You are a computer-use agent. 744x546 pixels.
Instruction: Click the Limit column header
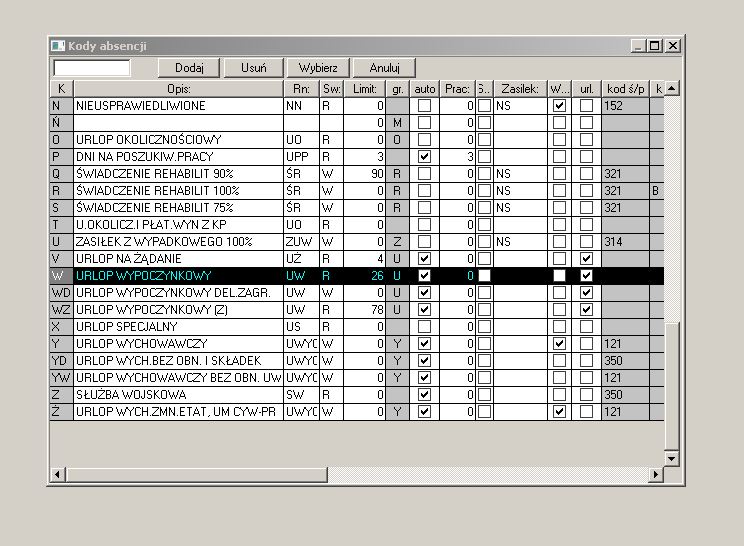(365, 88)
